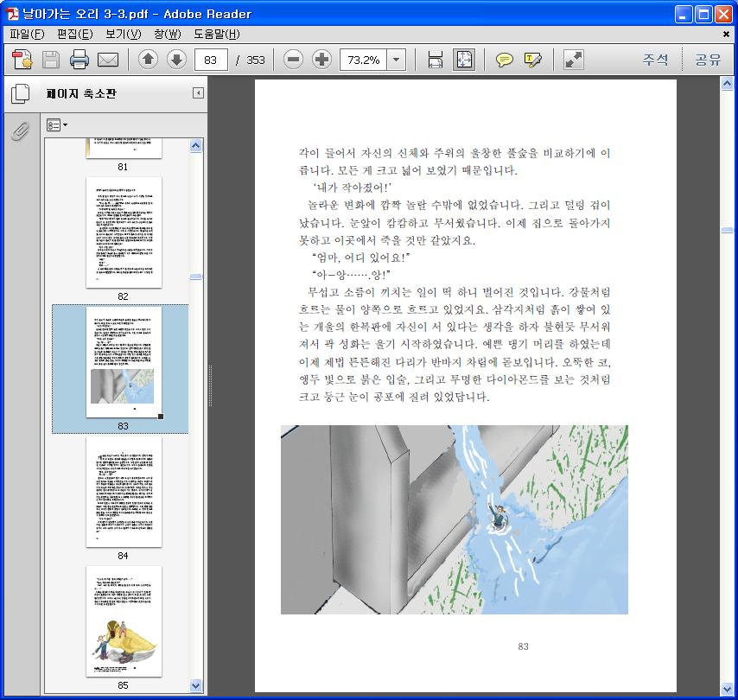Toggle scrolling fit-width page mode

click(436, 60)
